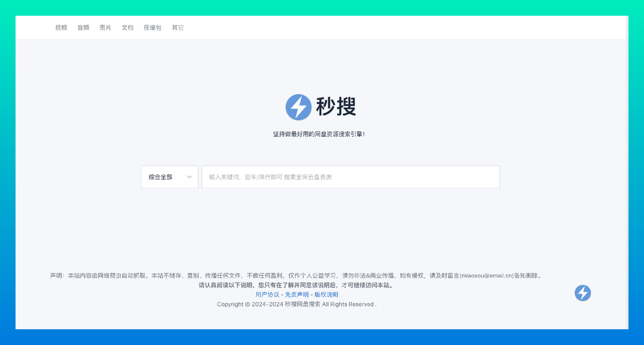Viewport: 644px width, 345px height.
Task: Click the slogan 坚持做最好用的网盘资源搜索引擎!
Action: tap(319, 134)
